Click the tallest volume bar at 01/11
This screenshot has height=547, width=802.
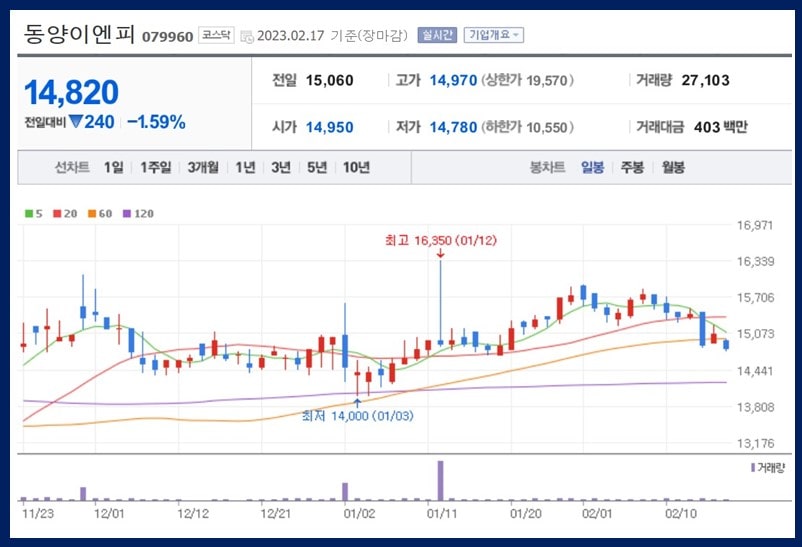click(x=440, y=480)
